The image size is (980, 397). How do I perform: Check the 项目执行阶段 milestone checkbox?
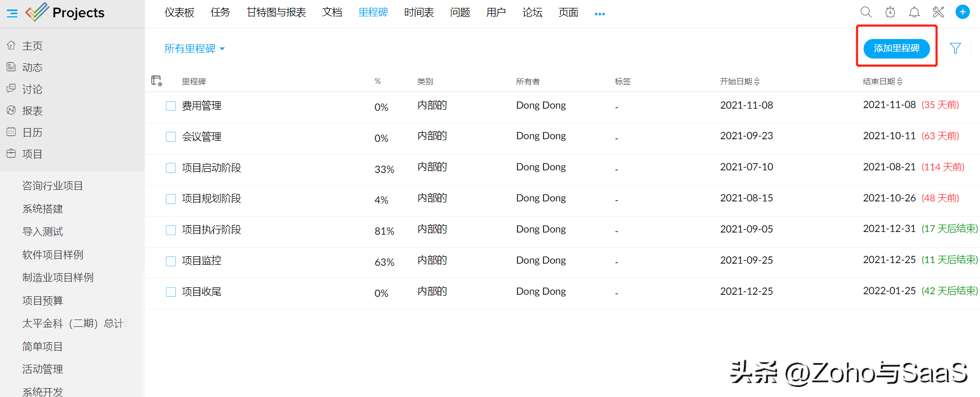tap(171, 230)
